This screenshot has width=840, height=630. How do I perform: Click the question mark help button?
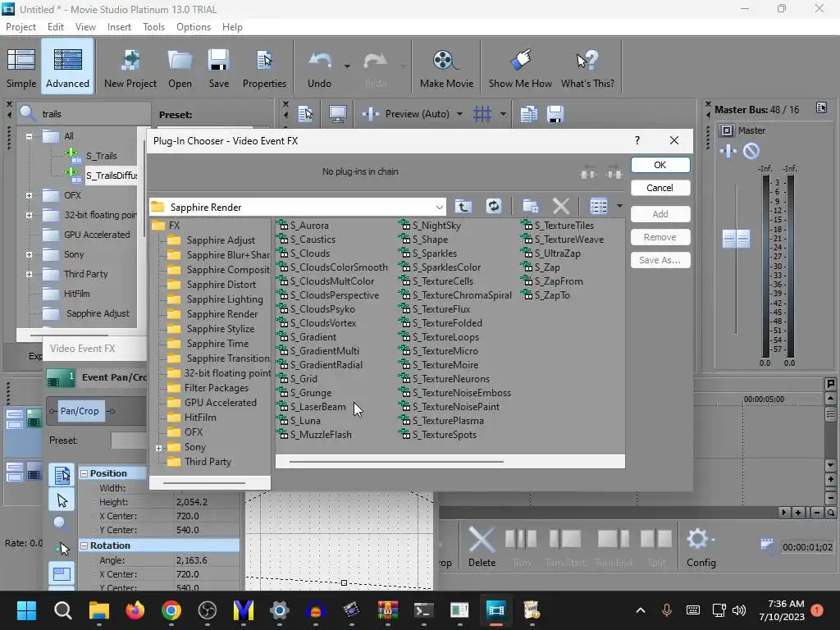637,140
